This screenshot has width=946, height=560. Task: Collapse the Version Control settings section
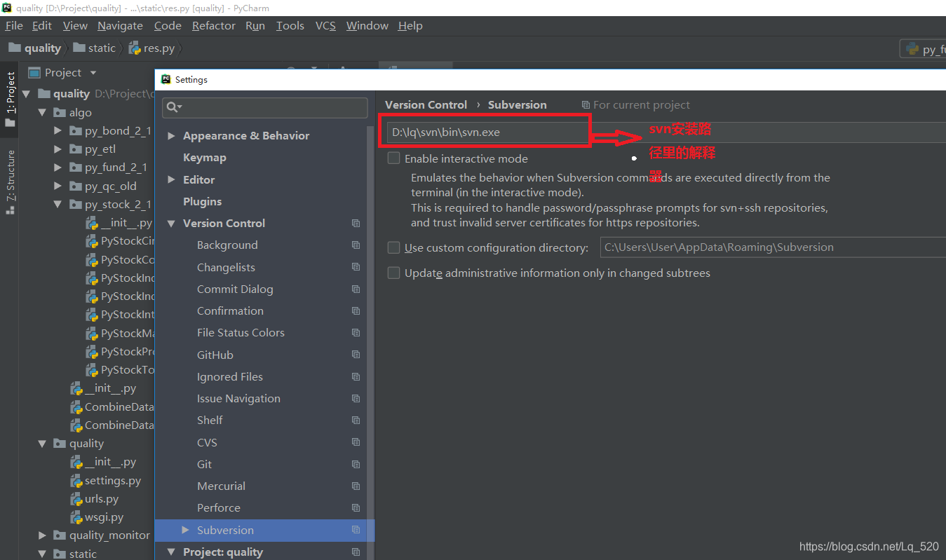click(x=171, y=224)
